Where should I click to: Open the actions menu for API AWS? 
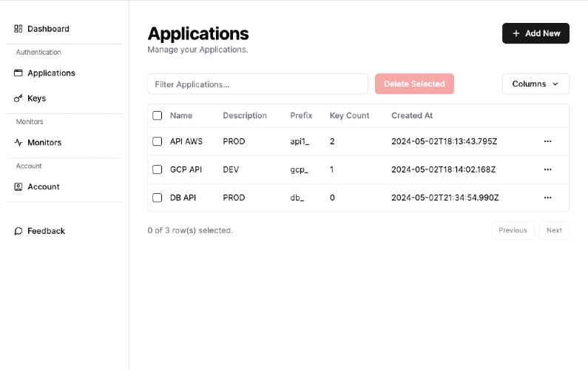click(547, 141)
